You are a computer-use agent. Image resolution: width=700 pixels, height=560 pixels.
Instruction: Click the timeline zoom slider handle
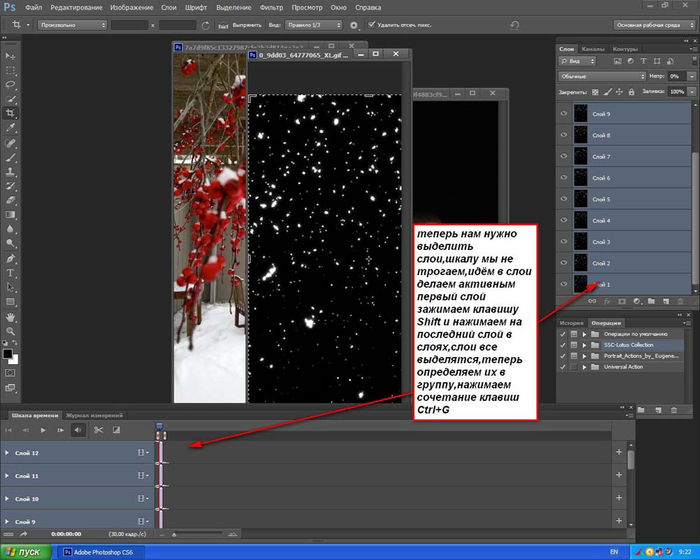pyautogui.click(x=174, y=534)
